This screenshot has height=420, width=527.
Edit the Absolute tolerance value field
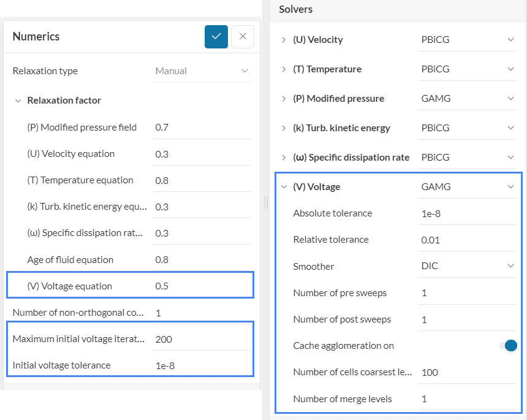pos(468,213)
